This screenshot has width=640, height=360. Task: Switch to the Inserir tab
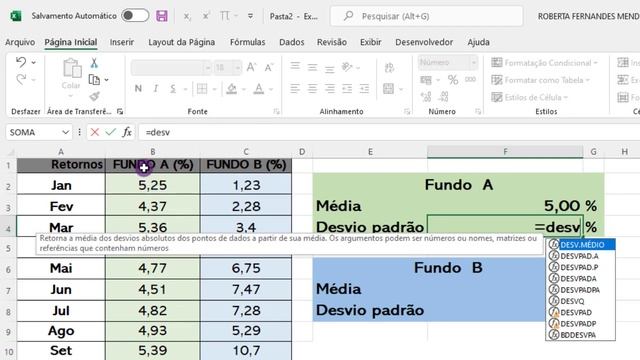coord(122,42)
